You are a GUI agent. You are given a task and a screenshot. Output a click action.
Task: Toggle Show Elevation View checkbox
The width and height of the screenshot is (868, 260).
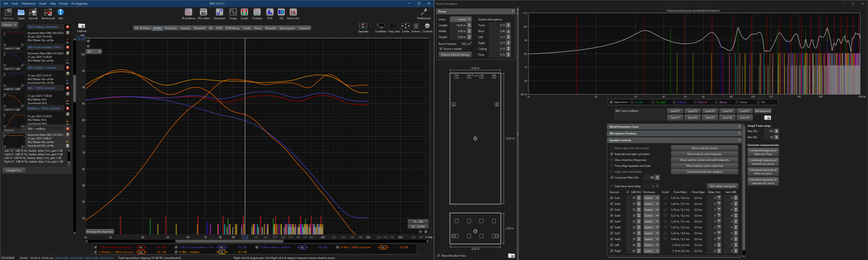click(438, 255)
